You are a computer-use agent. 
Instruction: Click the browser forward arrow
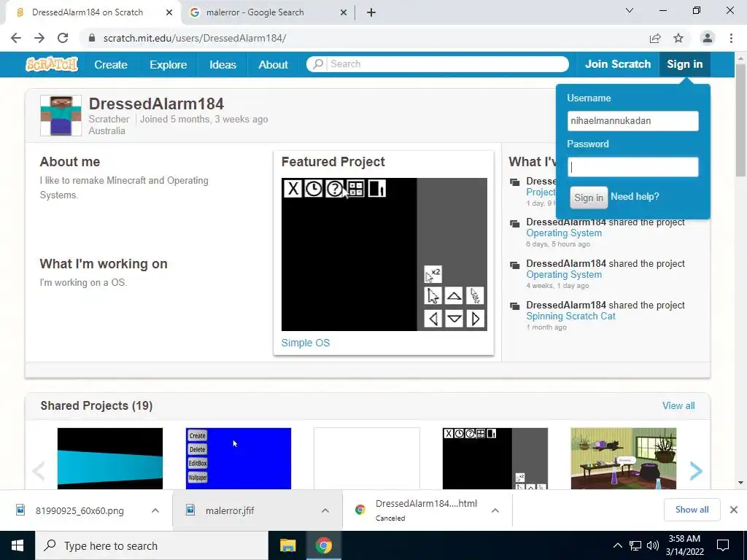pos(39,38)
